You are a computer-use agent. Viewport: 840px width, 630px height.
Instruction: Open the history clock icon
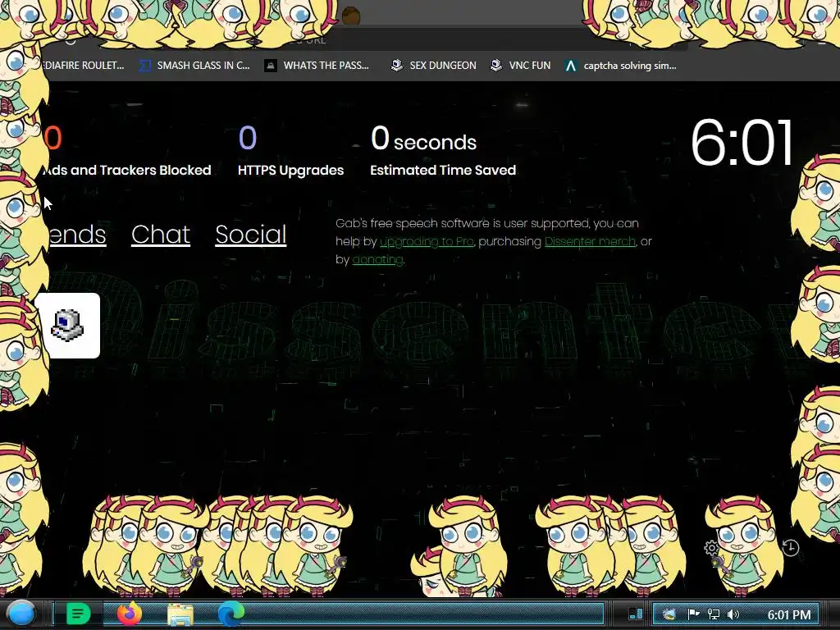[x=790, y=548]
